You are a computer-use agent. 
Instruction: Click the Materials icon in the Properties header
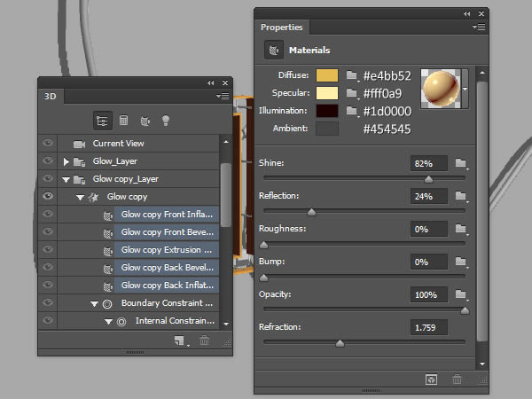pyautogui.click(x=274, y=51)
